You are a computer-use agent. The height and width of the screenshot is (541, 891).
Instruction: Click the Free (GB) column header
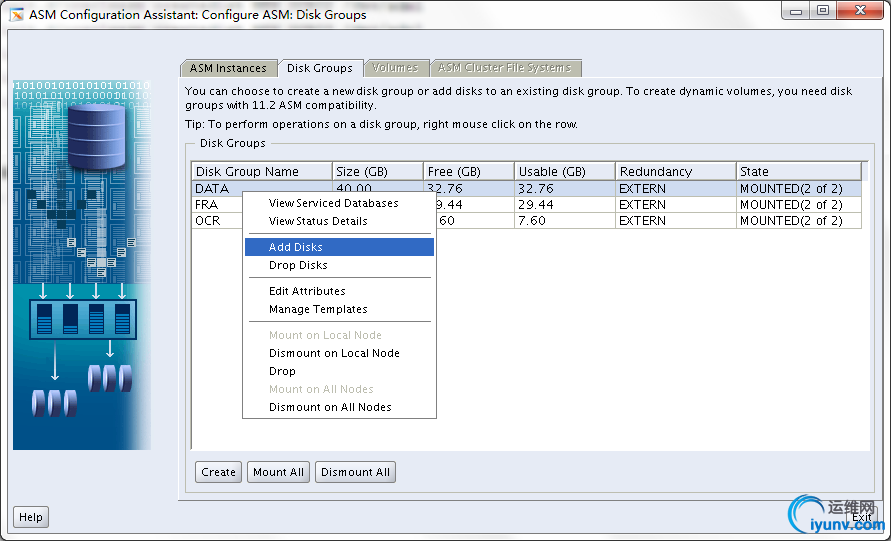pyautogui.click(x=469, y=172)
